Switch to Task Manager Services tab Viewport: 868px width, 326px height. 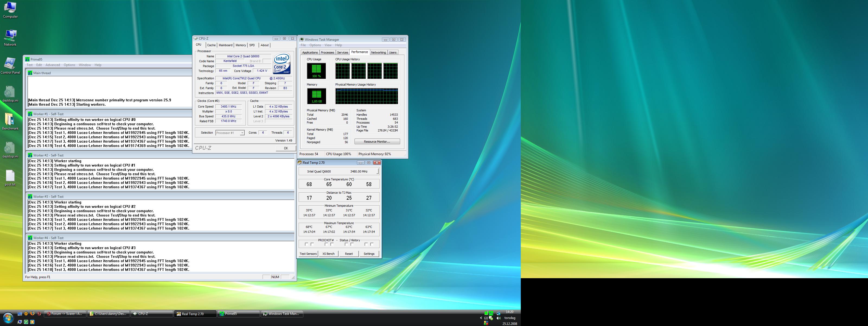[342, 53]
